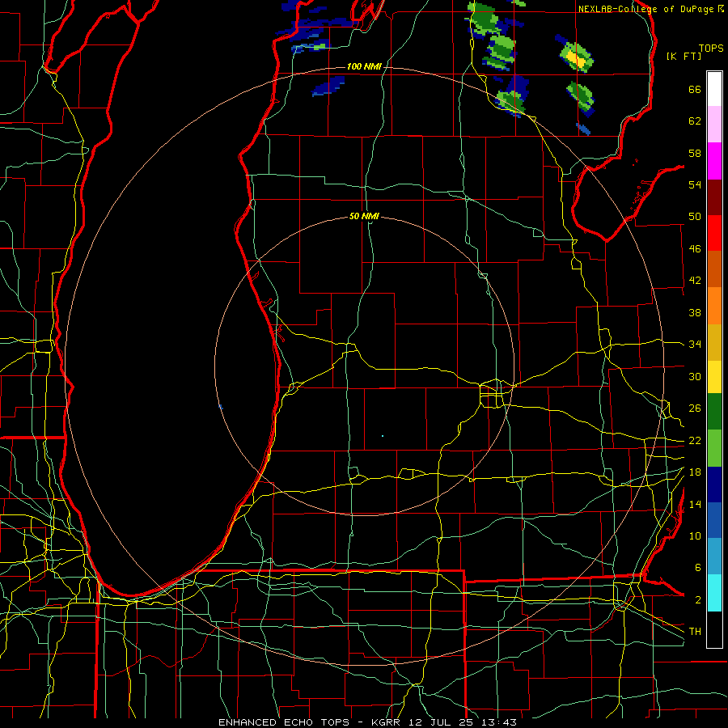
Task: Click the black TH swatch in legend
Action: 714,629
